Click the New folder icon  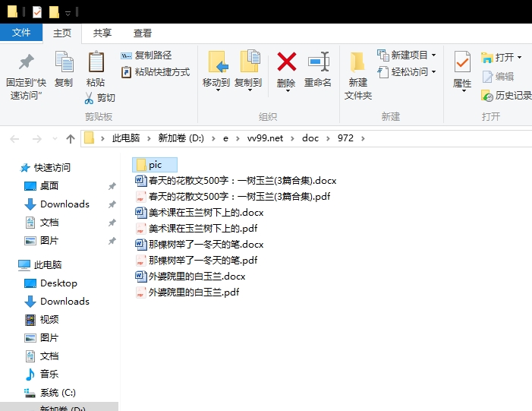tap(357, 62)
